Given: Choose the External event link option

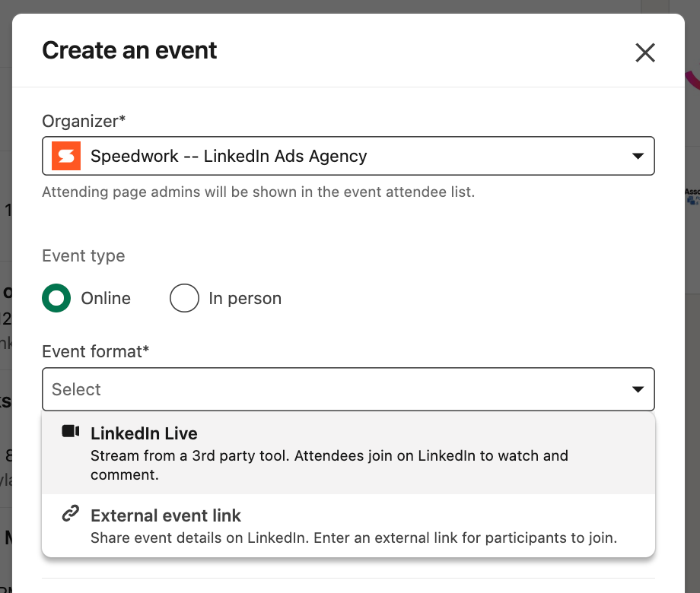Looking at the screenshot, I should click(x=348, y=525).
